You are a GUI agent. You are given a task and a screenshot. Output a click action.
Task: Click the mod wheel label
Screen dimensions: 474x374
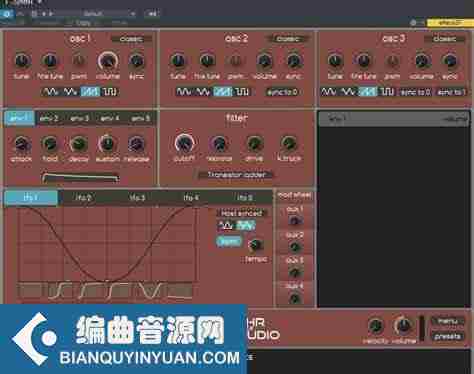[x=295, y=195]
